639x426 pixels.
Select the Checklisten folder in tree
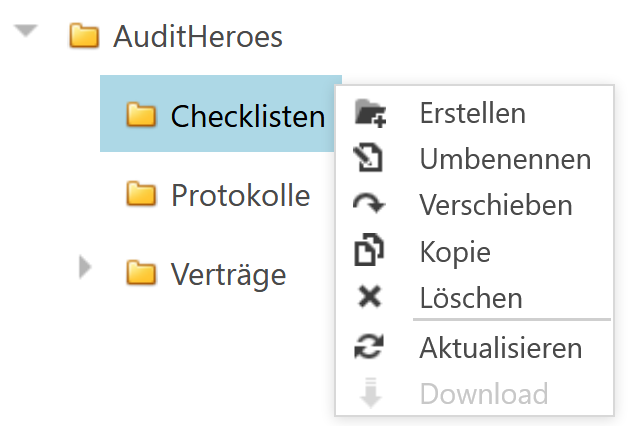[221, 114]
